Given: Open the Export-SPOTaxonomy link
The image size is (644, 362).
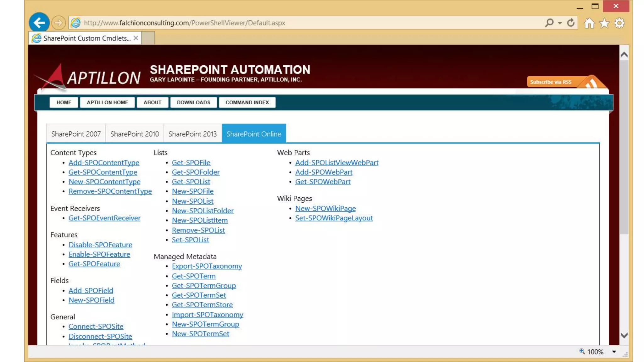Looking at the screenshot, I should point(207,266).
